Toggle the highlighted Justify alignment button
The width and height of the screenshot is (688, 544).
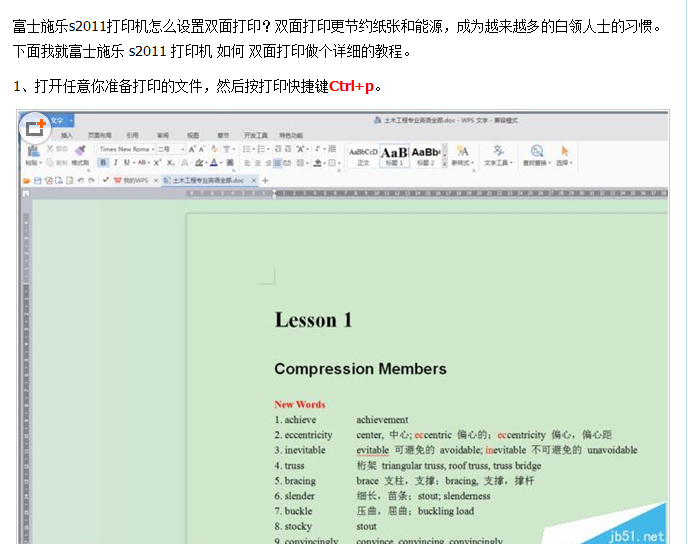tap(277, 163)
